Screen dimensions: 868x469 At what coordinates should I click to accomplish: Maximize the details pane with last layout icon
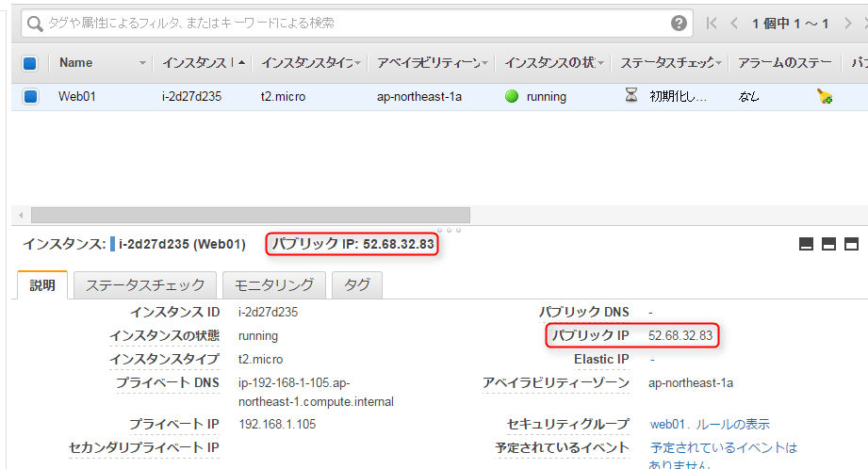coord(851,245)
